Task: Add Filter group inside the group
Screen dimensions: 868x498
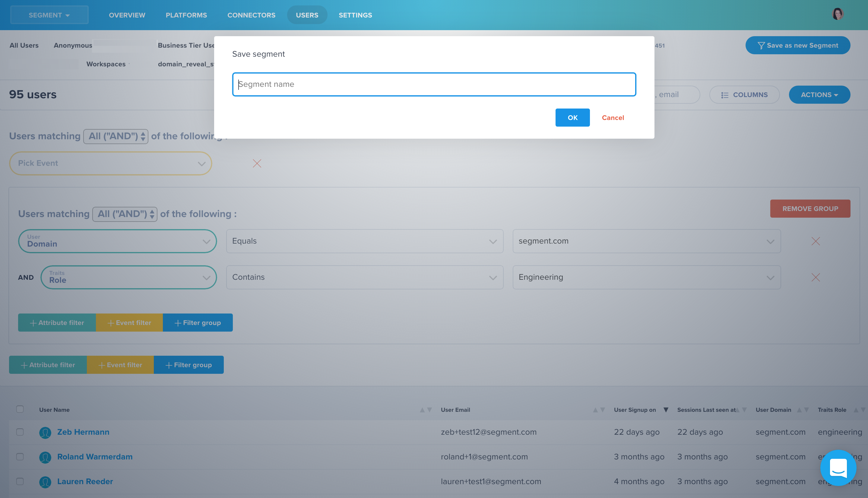Action: (198, 323)
